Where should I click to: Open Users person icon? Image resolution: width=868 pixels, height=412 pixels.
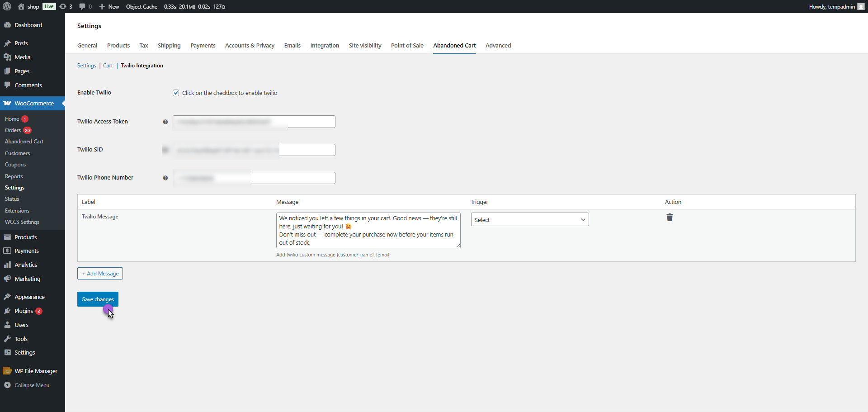coord(7,325)
